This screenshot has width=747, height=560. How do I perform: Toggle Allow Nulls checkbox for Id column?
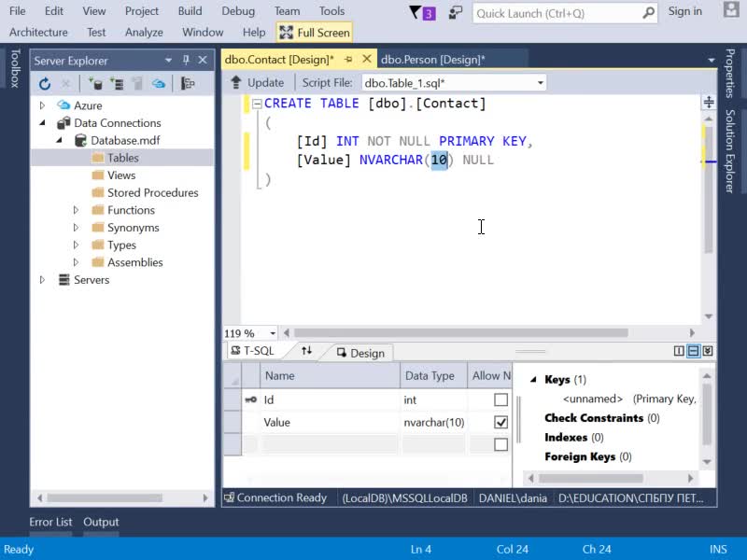(500, 399)
